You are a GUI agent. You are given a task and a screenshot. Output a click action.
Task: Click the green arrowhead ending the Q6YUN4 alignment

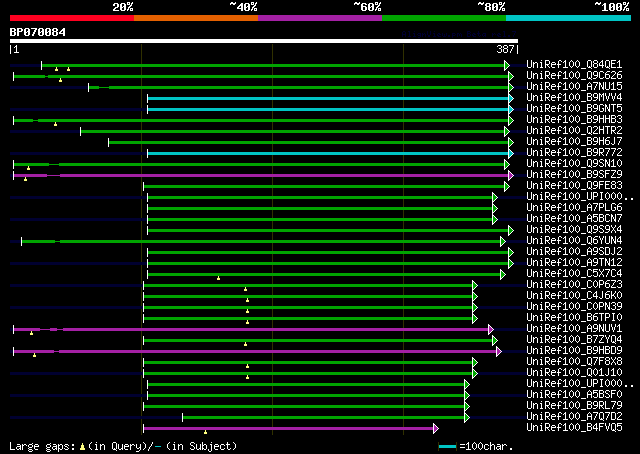click(503, 242)
